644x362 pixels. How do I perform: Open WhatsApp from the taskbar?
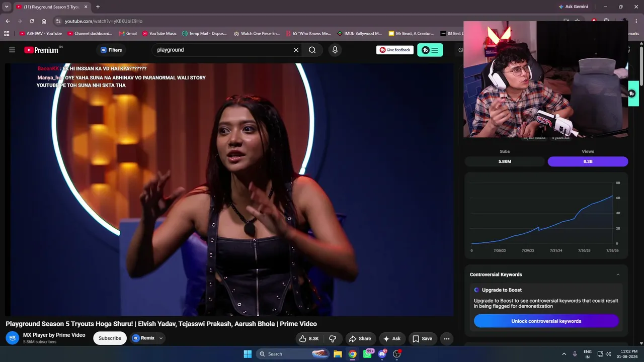click(368, 354)
